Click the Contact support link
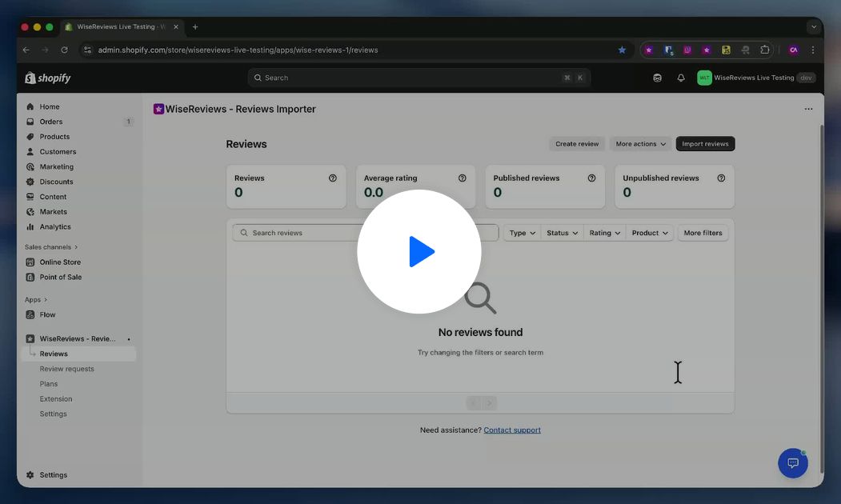Screen dimensions: 841x504 click(x=511, y=430)
